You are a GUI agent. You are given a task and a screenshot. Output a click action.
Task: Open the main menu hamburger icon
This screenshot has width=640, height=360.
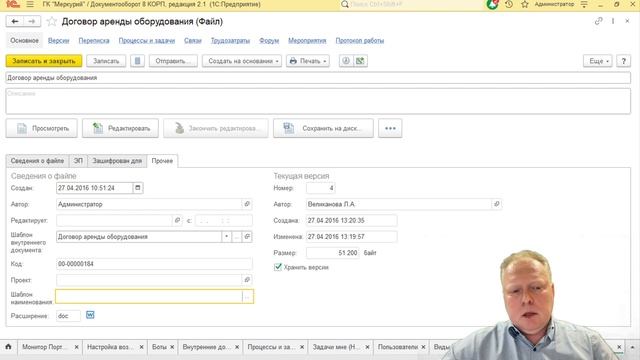(x=30, y=4)
